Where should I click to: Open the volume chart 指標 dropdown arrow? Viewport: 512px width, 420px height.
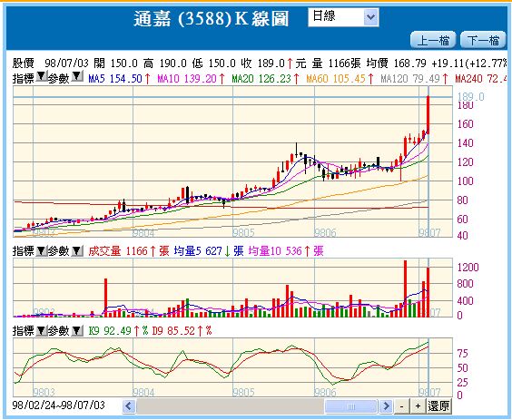pos(41,251)
